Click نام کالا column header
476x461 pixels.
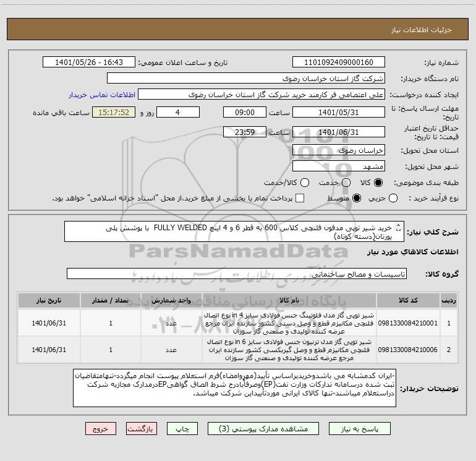(x=289, y=300)
